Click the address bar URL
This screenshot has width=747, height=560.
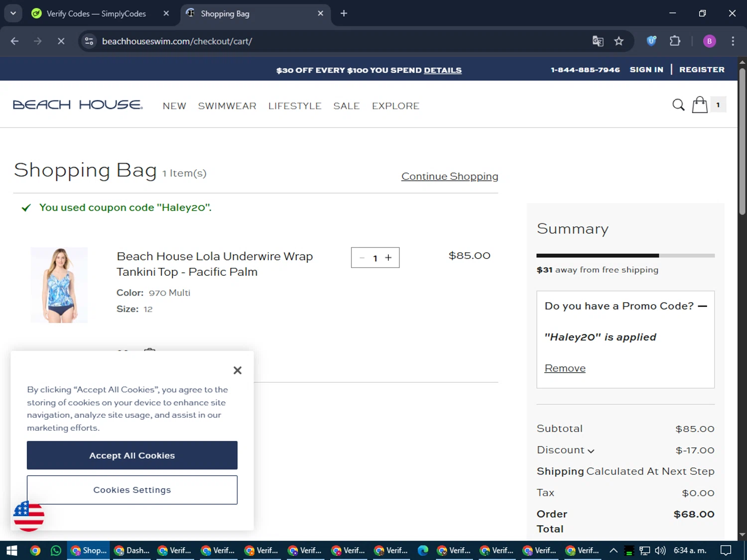point(177,41)
